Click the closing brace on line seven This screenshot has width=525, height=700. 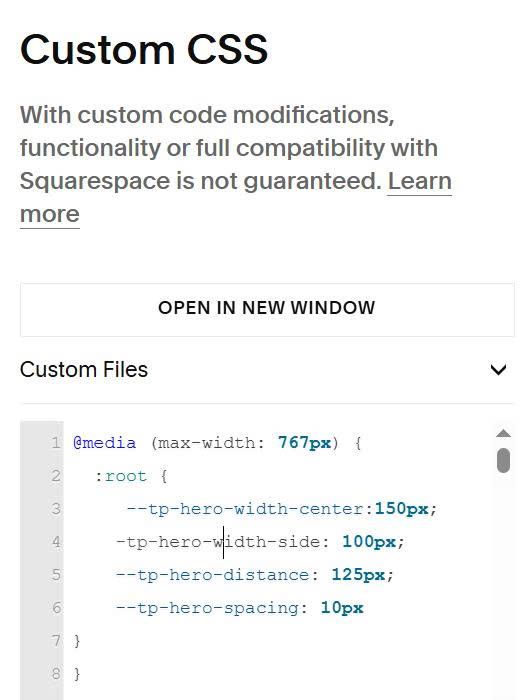point(77,641)
